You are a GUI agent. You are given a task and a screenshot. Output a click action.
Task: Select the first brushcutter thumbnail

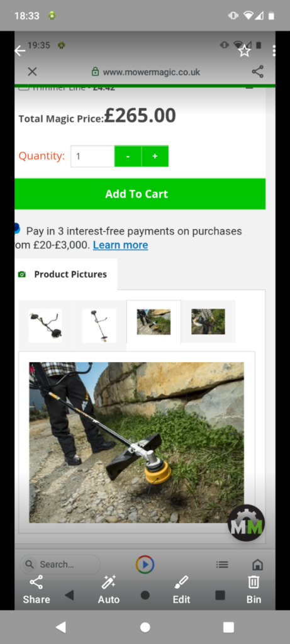pyautogui.click(x=45, y=326)
